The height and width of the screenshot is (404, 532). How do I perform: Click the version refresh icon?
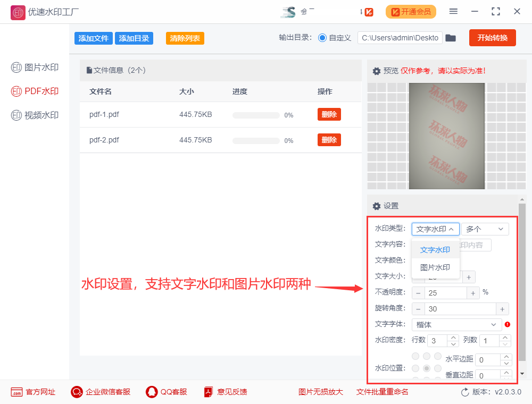click(465, 392)
